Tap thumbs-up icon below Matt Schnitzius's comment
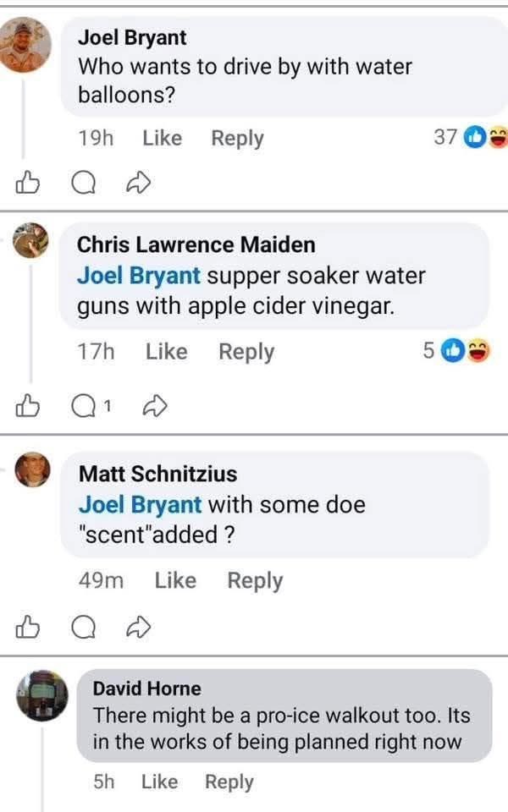Viewport: 508px width, 812px height. click(28, 627)
